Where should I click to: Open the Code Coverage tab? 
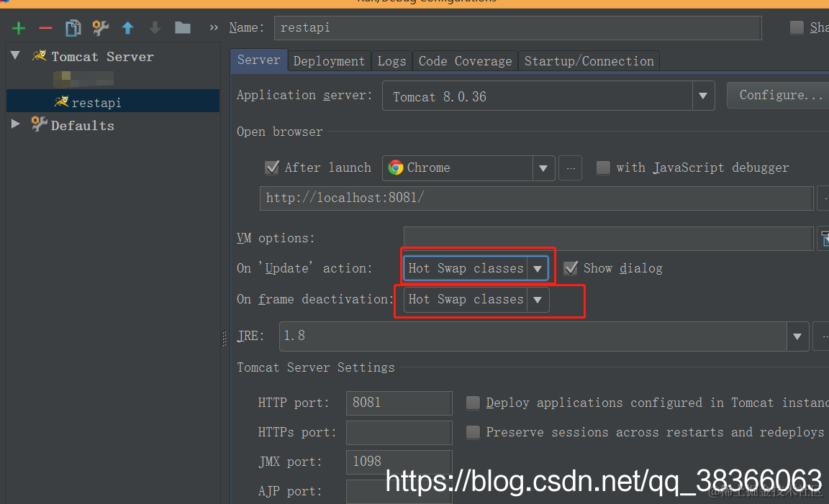click(x=466, y=61)
